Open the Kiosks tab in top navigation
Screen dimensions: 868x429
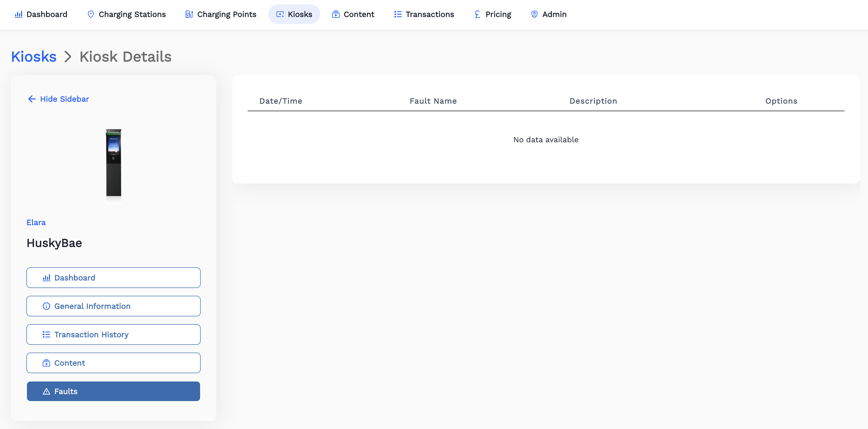coord(294,14)
